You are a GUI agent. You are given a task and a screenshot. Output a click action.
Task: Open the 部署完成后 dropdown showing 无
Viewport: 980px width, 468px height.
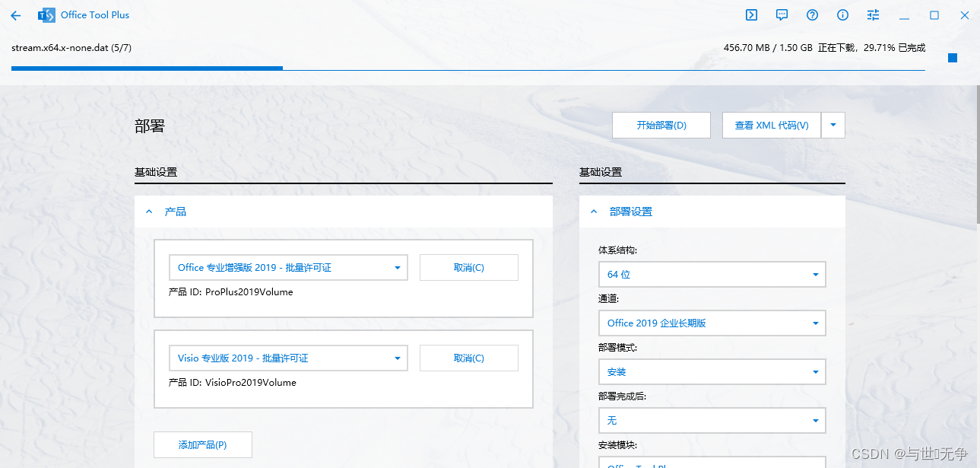[712, 421]
